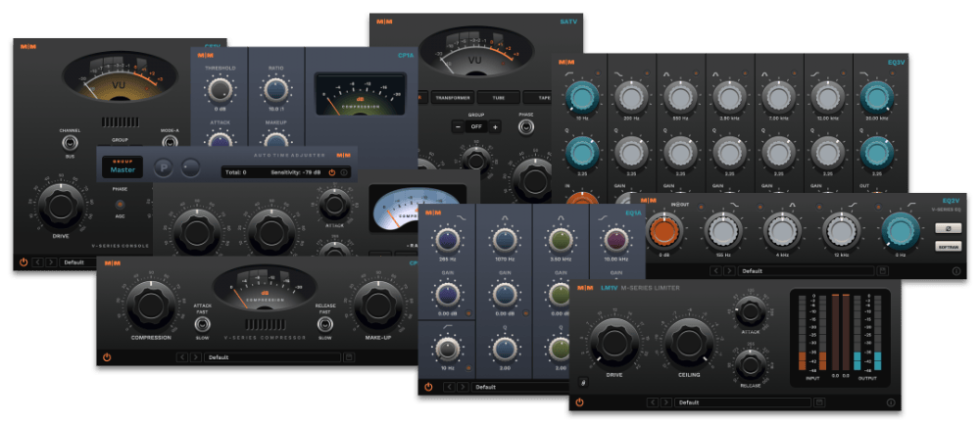Click the SOFTRAN button in EQ2V
The width and height of the screenshot is (980, 424).
(948, 246)
